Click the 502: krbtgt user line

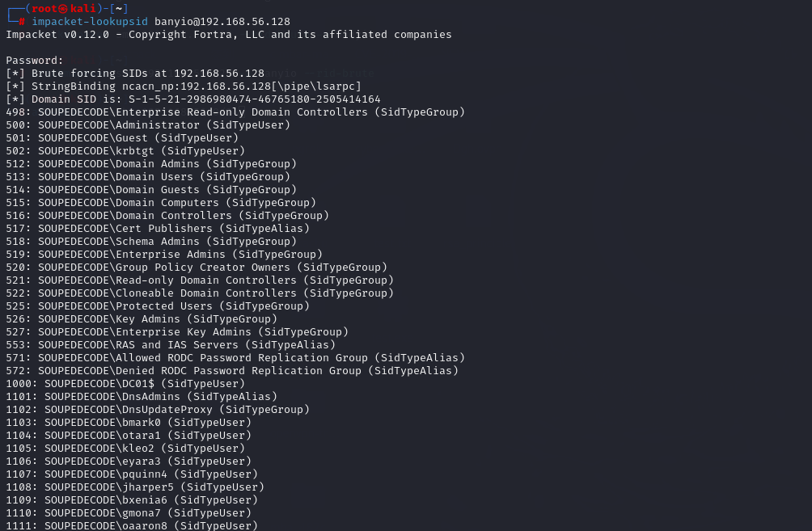coord(125,151)
